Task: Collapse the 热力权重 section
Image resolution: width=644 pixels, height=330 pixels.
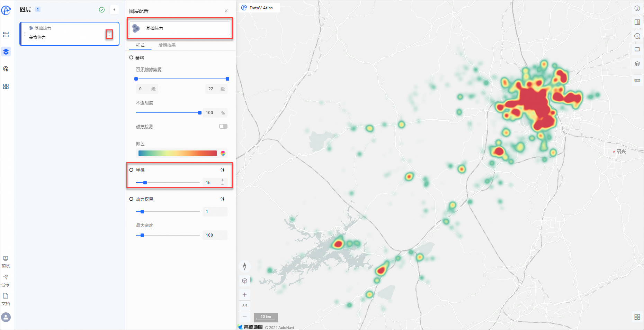Action: pos(131,199)
